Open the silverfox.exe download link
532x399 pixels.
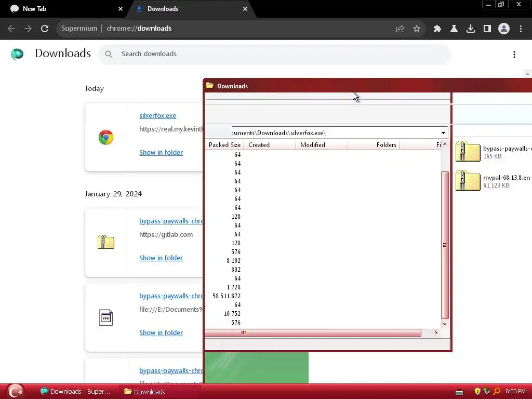pyautogui.click(x=157, y=115)
